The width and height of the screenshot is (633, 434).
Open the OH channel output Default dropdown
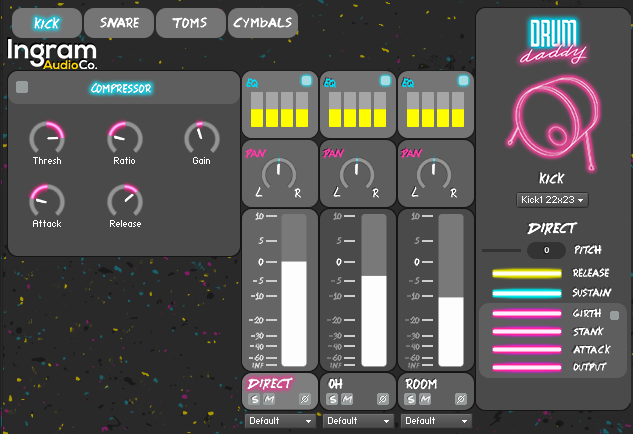(358, 421)
